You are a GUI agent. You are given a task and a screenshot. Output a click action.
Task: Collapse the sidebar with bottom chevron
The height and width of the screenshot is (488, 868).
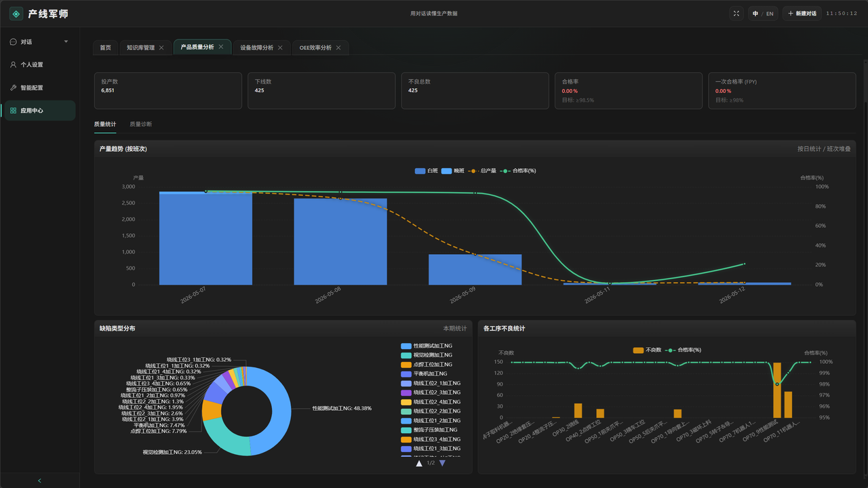click(39, 481)
